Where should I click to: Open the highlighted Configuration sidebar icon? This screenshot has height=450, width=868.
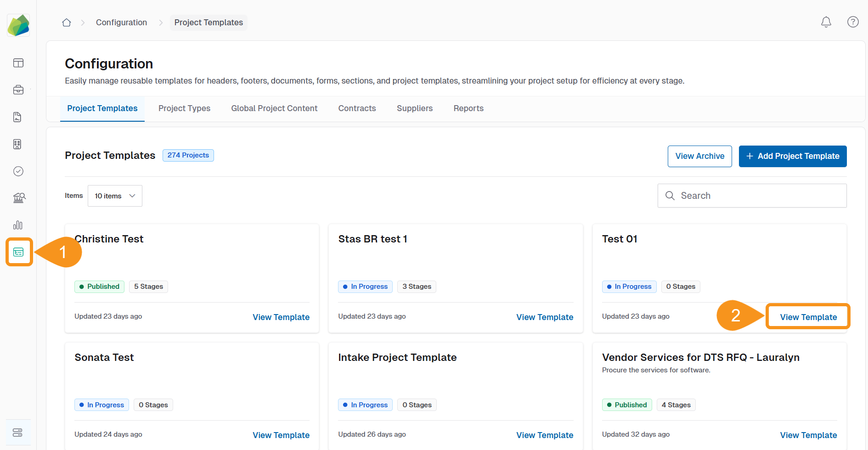click(x=19, y=252)
